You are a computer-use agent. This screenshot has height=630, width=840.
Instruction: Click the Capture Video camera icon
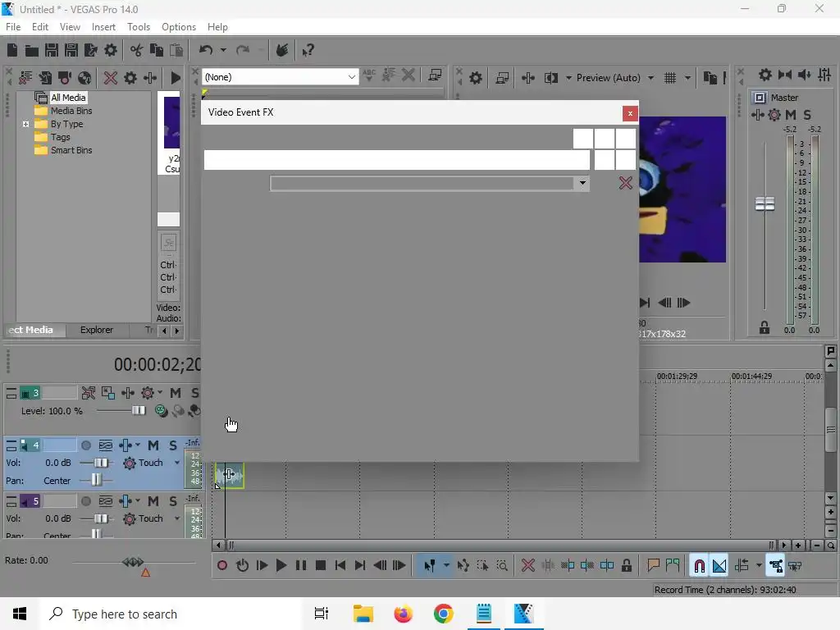(65, 78)
